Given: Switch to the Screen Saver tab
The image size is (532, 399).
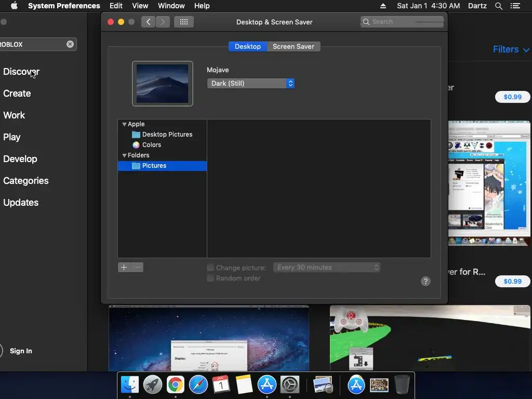Looking at the screenshot, I should coord(294,46).
